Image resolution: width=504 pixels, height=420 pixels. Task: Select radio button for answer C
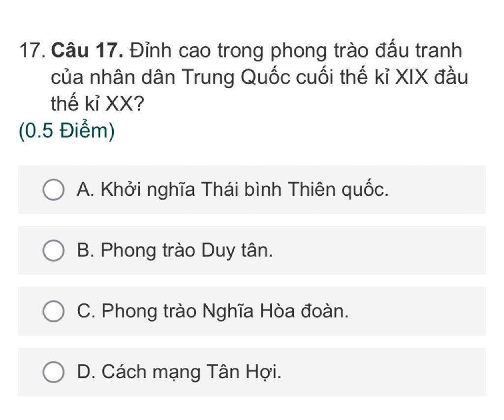53,311
